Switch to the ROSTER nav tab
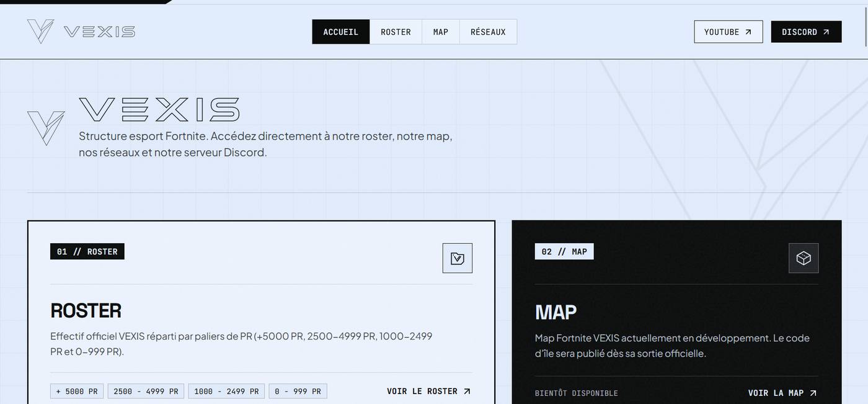This screenshot has height=404, width=868. (396, 32)
